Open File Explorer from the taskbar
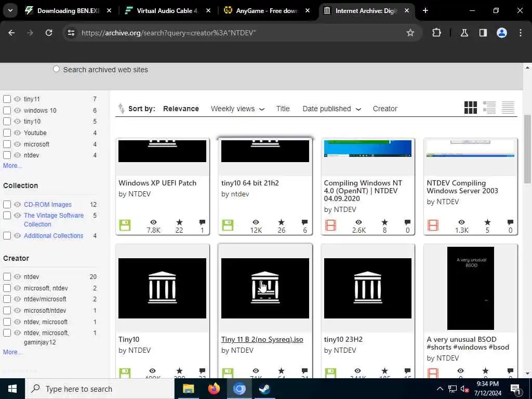Screen dimensions: 532x399 [x=188, y=389]
